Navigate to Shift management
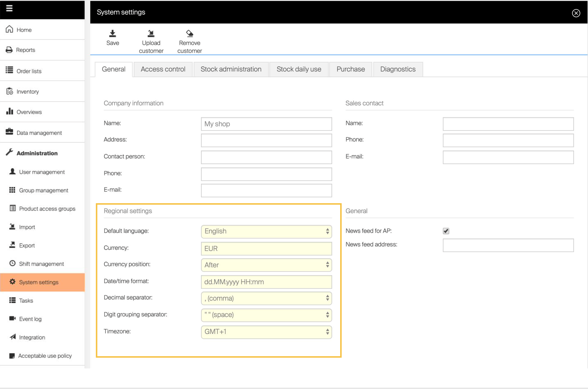This screenshot has height=390, width=588. (41, 264)
